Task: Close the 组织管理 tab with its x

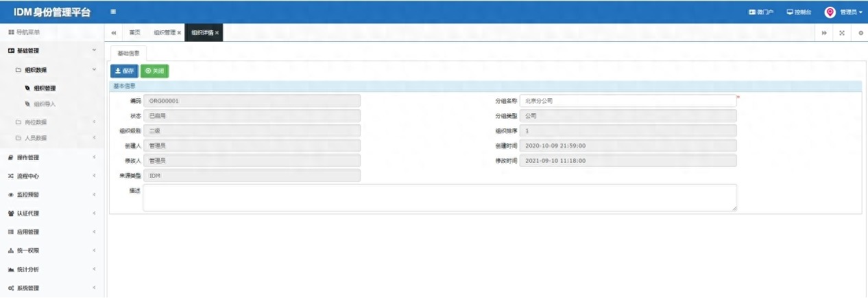Action: [180, 33]
